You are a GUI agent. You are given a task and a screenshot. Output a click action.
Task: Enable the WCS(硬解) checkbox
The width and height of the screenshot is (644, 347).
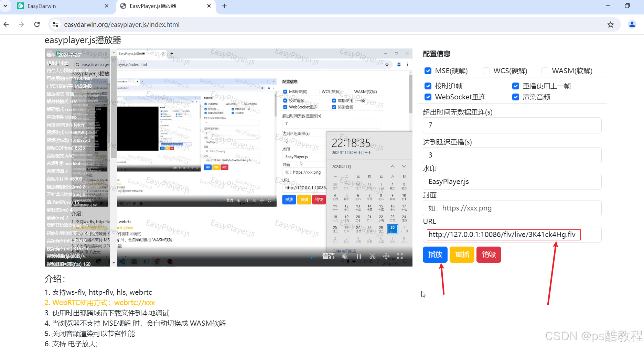(486, 71)
